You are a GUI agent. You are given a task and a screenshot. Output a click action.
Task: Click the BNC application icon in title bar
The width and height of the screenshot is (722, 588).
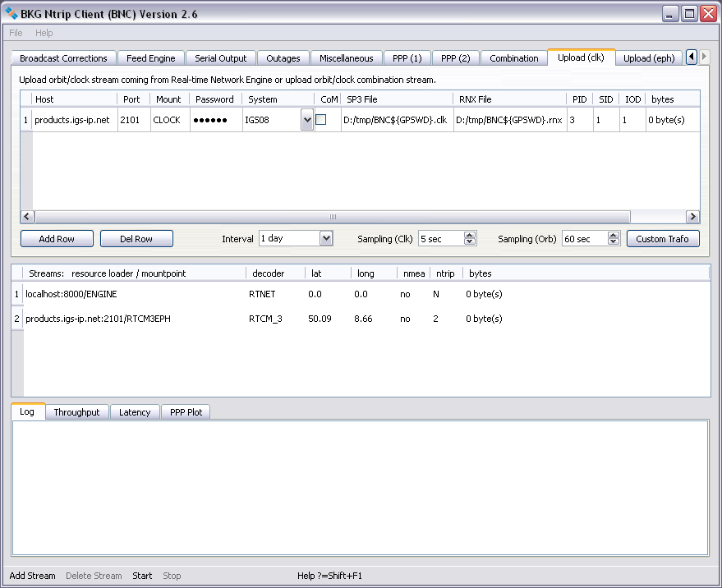click(11, 13)
